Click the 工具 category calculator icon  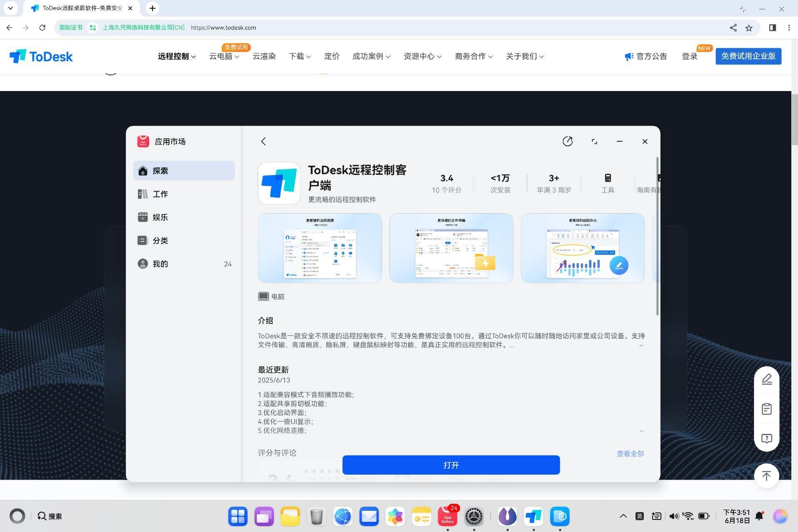[608, 178]
